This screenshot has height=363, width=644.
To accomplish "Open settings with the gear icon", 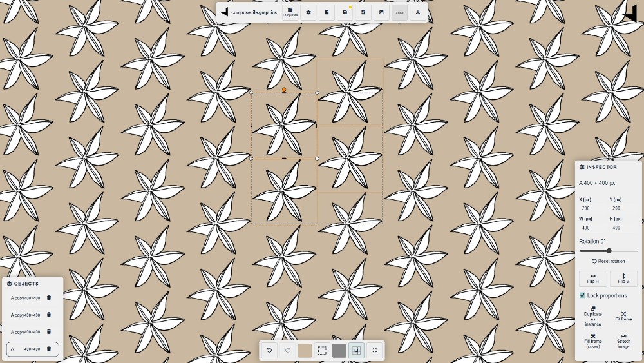I will pyautogui.click(x=308, y=12).
